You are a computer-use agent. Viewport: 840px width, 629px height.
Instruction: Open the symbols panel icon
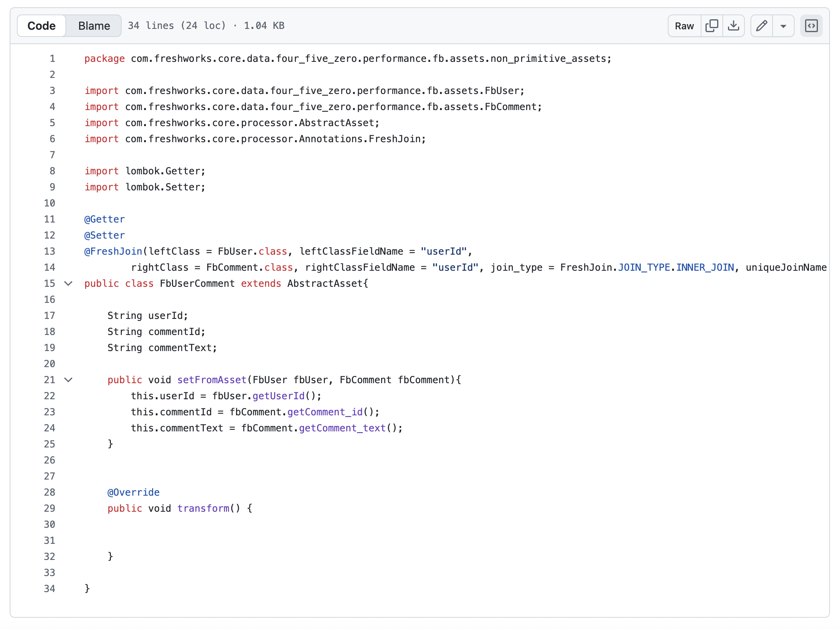[811, 26]
